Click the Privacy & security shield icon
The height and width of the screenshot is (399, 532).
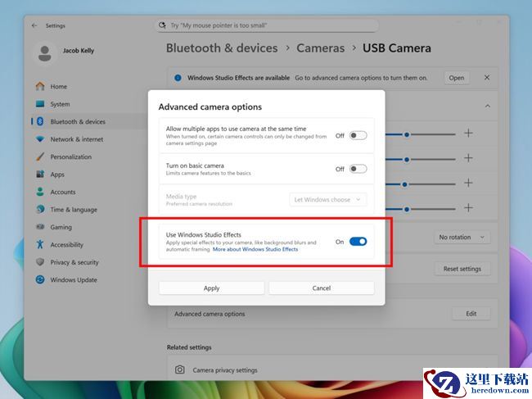(x=40, y=262)
